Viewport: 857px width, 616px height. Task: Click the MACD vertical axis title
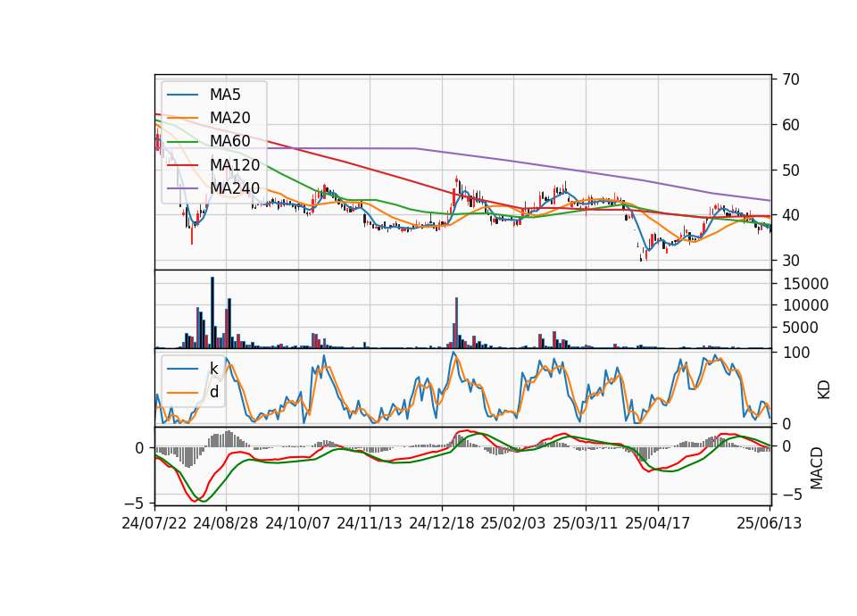pos(817,468)
